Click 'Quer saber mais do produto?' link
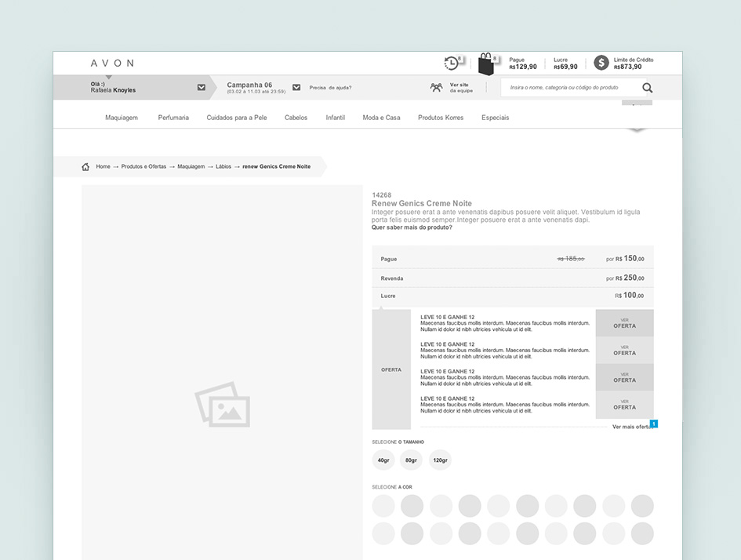741x560 pixels. [412, 227]
